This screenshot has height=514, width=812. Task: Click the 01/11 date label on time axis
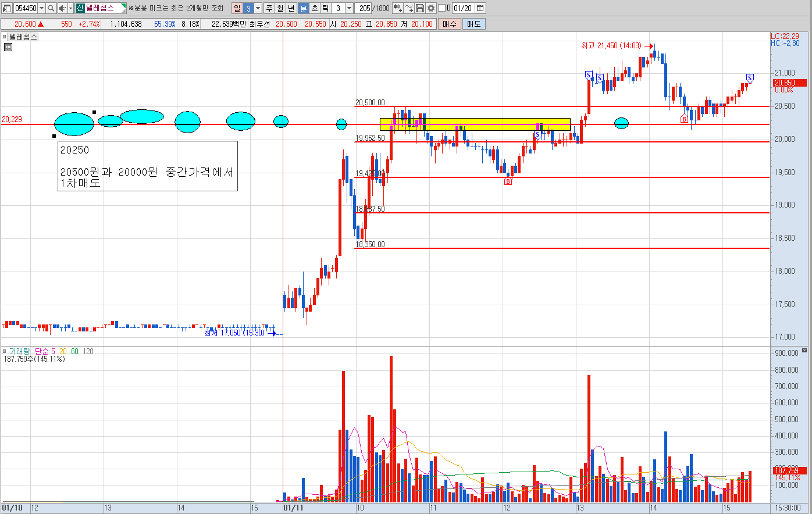pos(293,508)
